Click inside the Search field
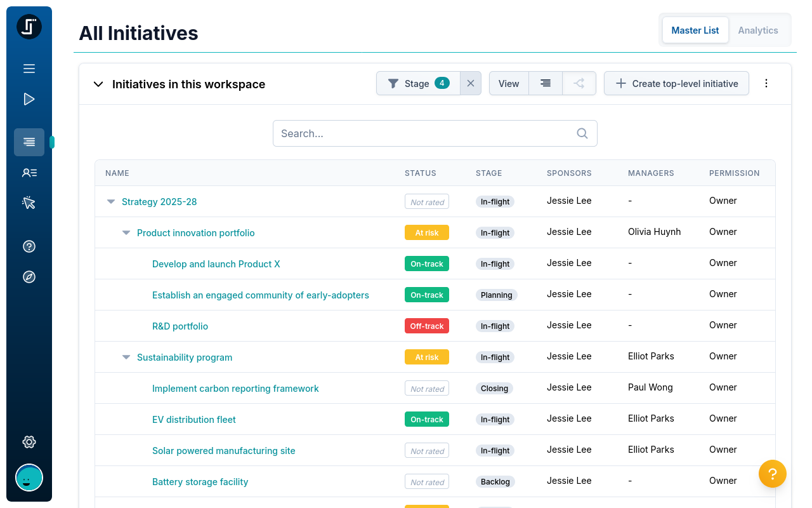This screenshot has height=508, width=812. point(435,133)
